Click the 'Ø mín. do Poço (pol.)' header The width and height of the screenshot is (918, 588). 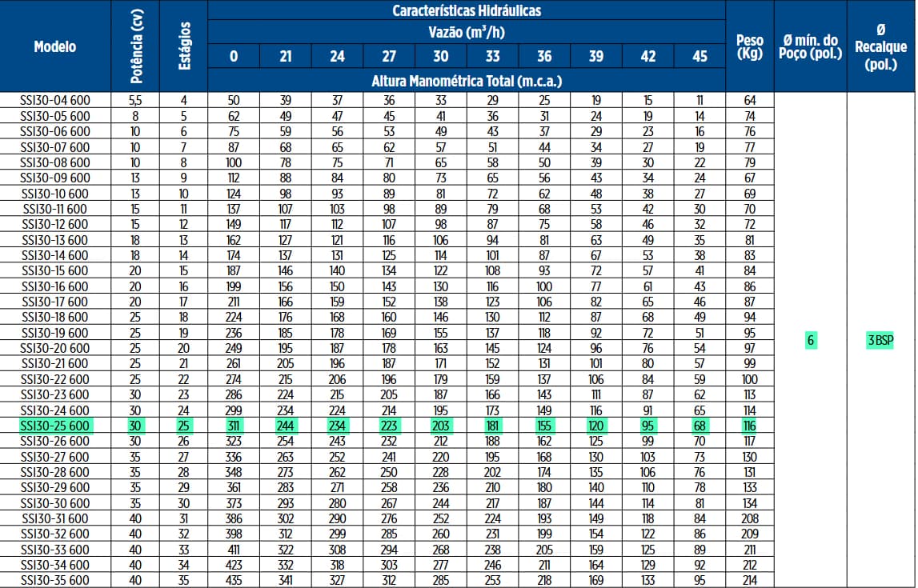click(x=809, y=46)
